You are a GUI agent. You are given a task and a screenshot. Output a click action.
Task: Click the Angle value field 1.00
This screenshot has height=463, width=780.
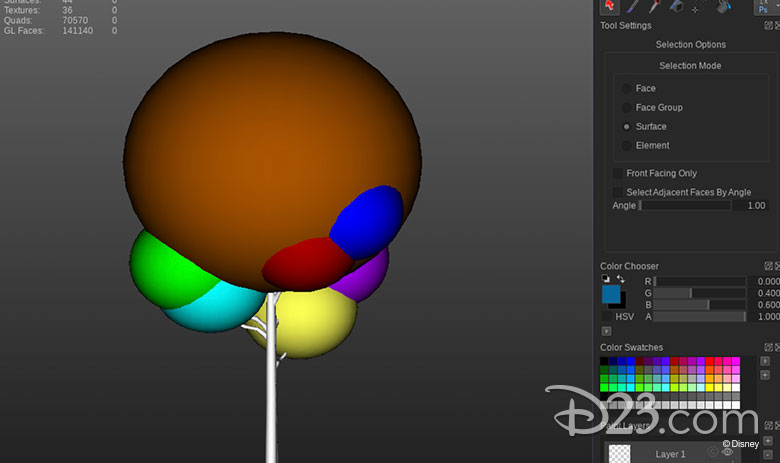click(x=751, y=205)
